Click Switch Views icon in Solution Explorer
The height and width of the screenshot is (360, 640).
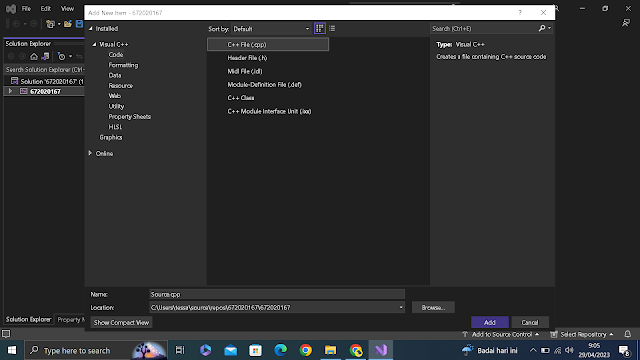point(45,56)
